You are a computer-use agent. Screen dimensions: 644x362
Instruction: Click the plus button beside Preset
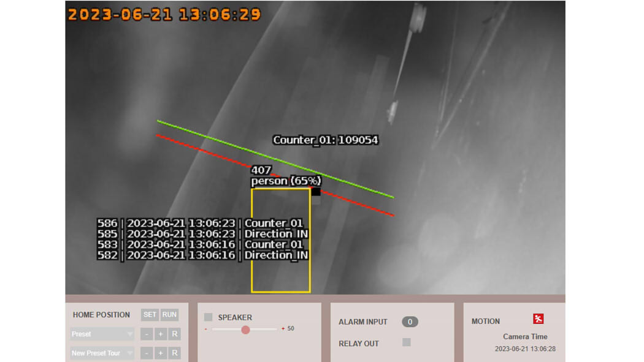coord(161,334)
